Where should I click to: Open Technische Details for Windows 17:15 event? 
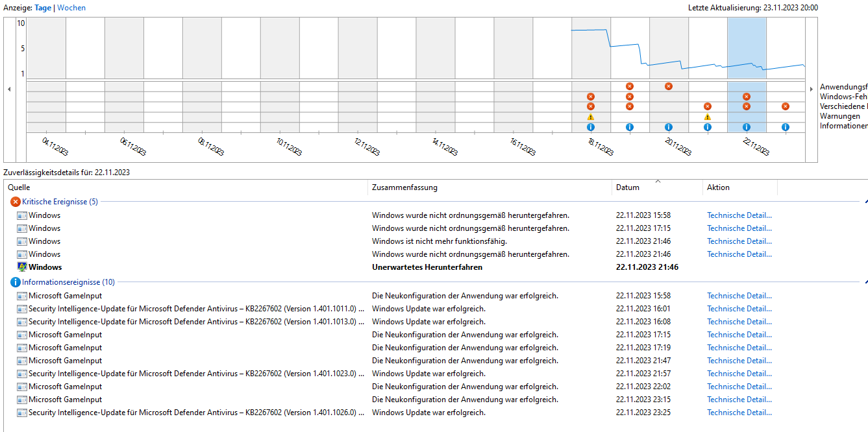[x=739, y=228]
